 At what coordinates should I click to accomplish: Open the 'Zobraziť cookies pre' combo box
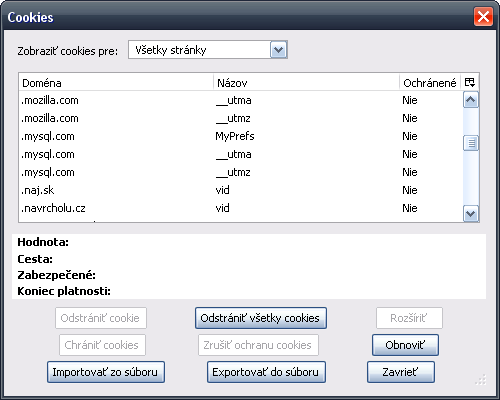coord(208,50)
